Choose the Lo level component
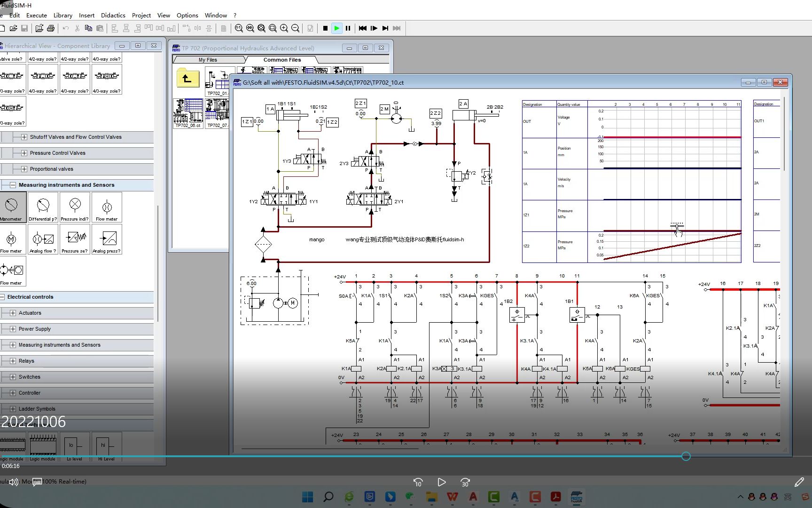The image size is (812, 508). coord(74,447)
